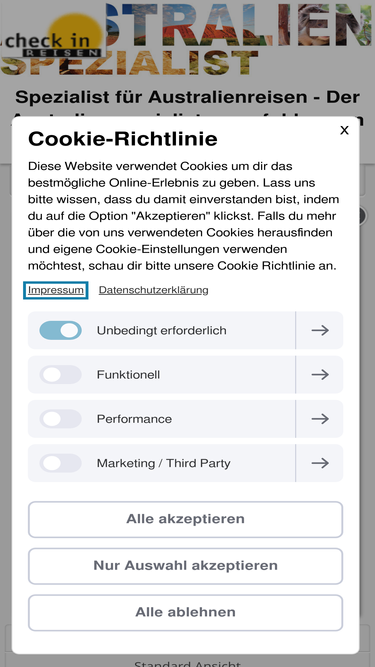
Task: Click the Standard Ansicht link at the bottom
Action: pos(187,663)
